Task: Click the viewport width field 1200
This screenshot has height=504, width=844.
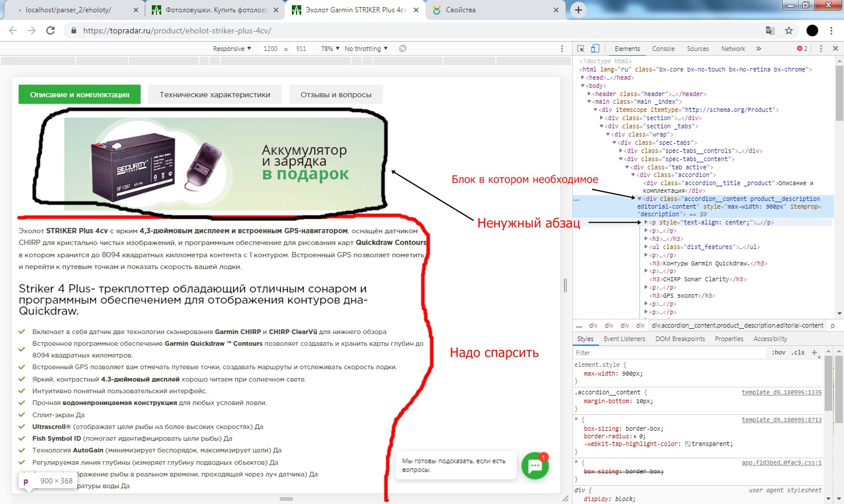Action: [x=271, y=49]
